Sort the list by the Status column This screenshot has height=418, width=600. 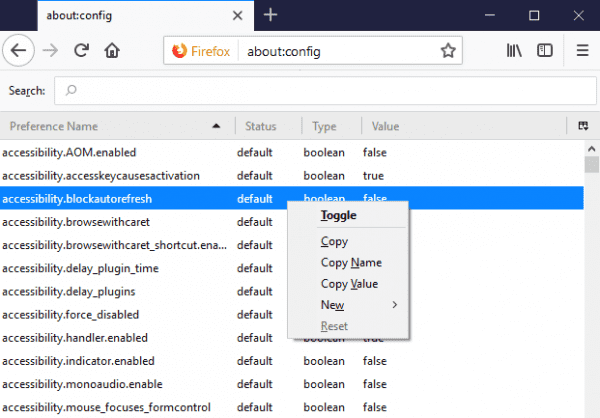coord(260,126)
